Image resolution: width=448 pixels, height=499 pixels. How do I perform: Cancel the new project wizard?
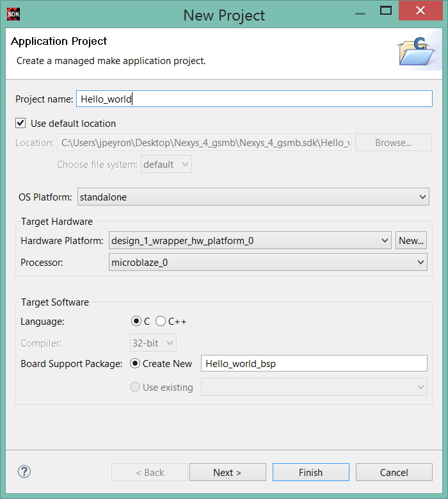tap(394, 472)
